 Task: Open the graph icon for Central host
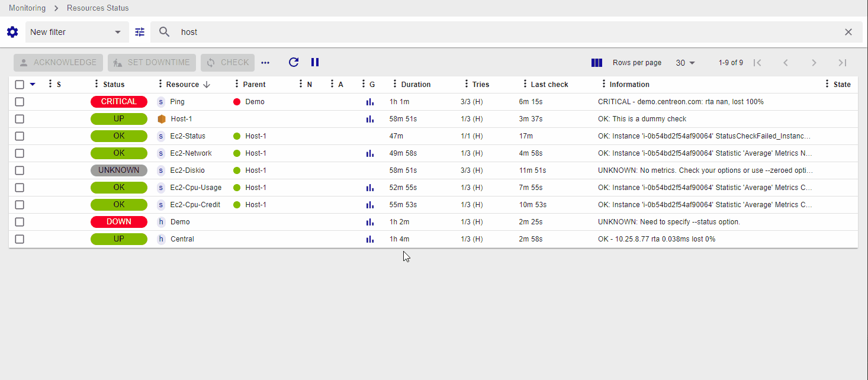(x=370, y=239)
